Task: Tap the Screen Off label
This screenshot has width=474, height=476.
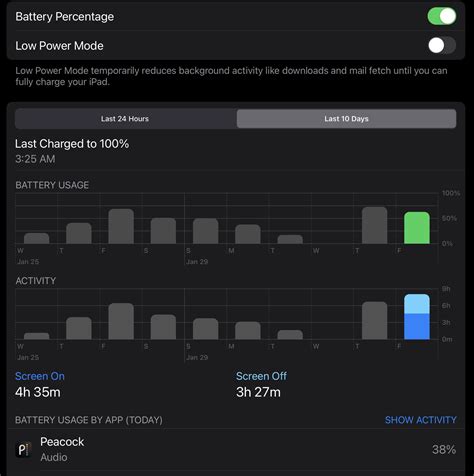Action: (x=261, y=376)
